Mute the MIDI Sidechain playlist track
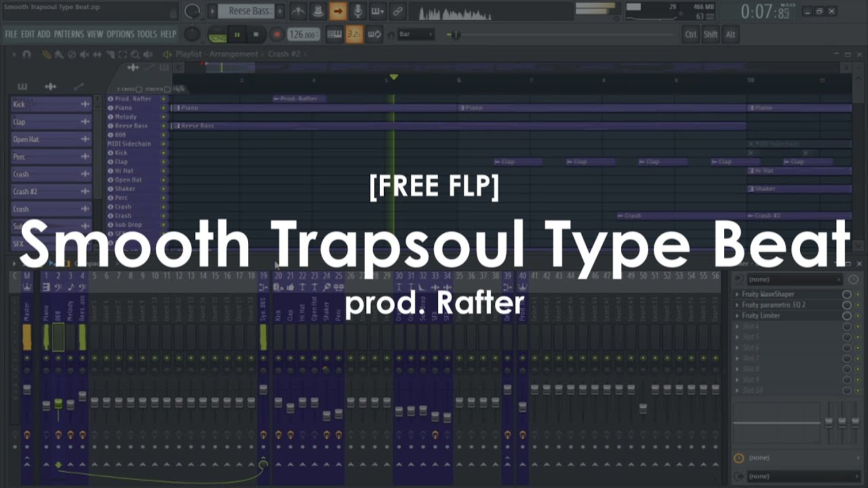868x488 pixels. [x=163, y=144]
